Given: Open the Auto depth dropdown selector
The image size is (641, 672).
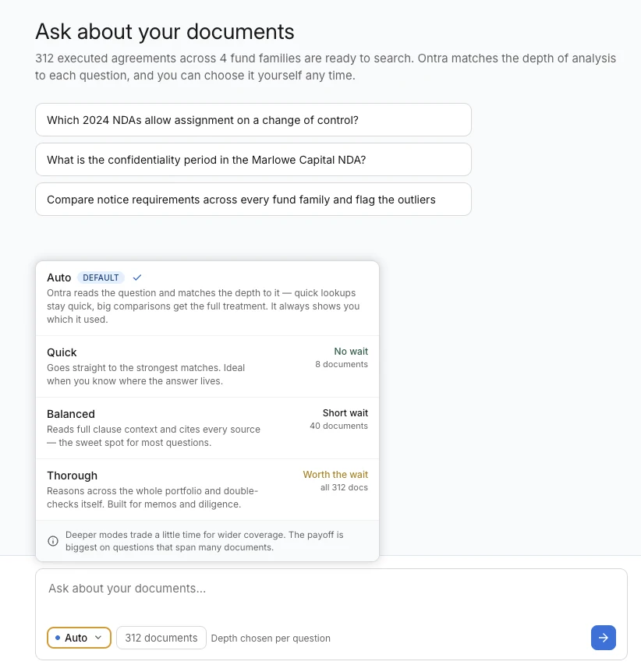Looking at the screenshot, I should click(79, 638).
